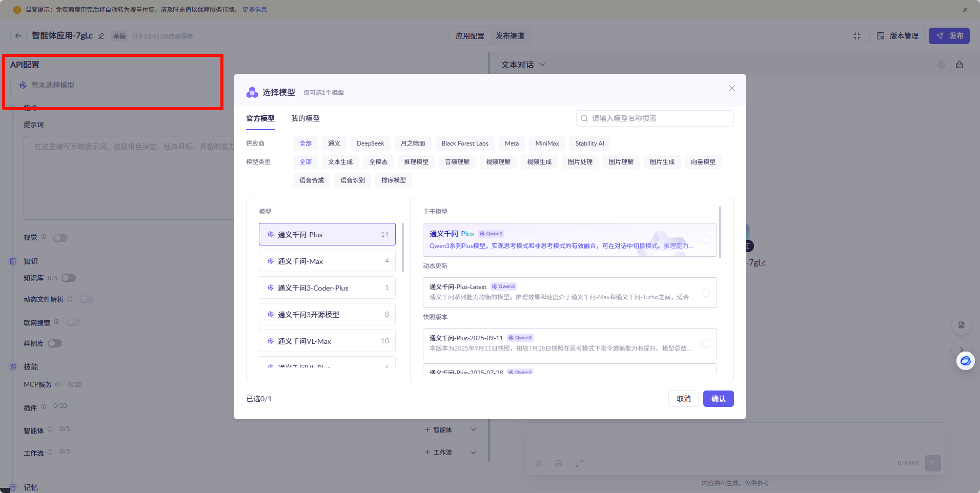Click the collapse fullscreen icon near 版本管理
The height and width of the screenshot is (493, 980).
point(857,36)
